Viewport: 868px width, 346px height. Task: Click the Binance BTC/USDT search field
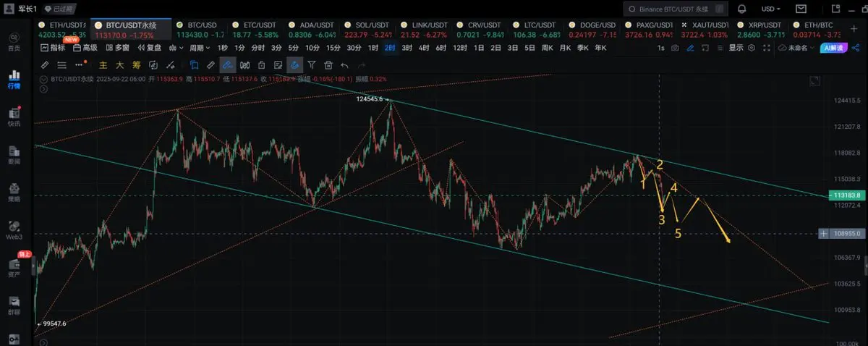click(x=676, y=9)
